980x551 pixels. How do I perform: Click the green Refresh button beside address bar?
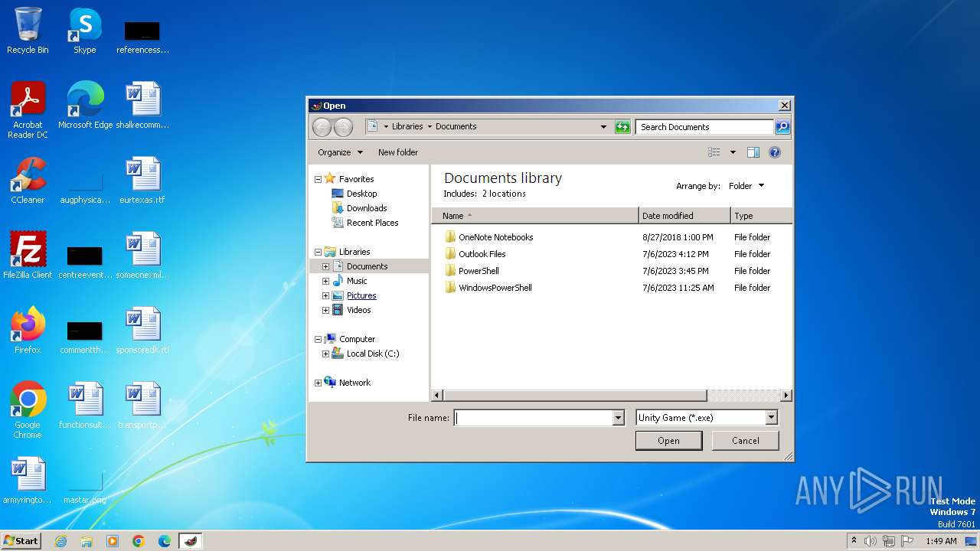622,127
